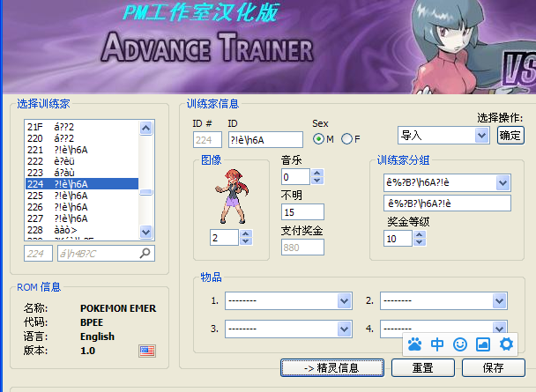Click the -> 精灵信息 button
The width and height of the screenshot is (536, 392).
(x=332, y=367)
